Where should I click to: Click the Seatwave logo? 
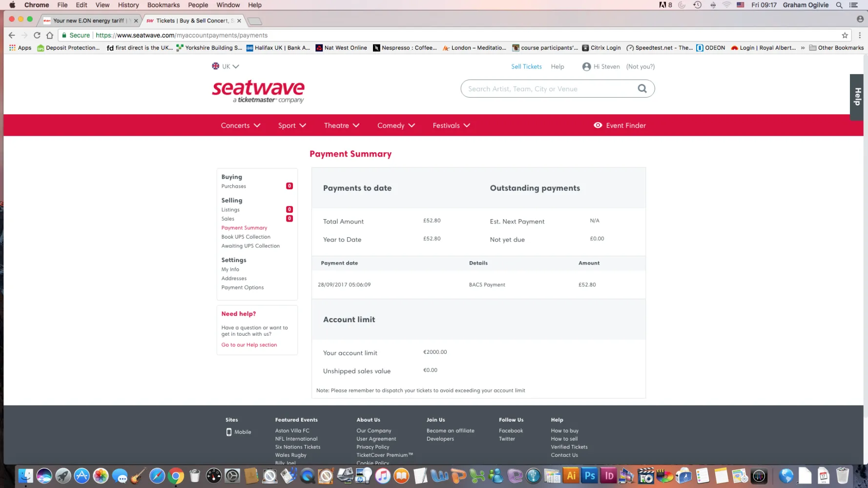[258, 91]
